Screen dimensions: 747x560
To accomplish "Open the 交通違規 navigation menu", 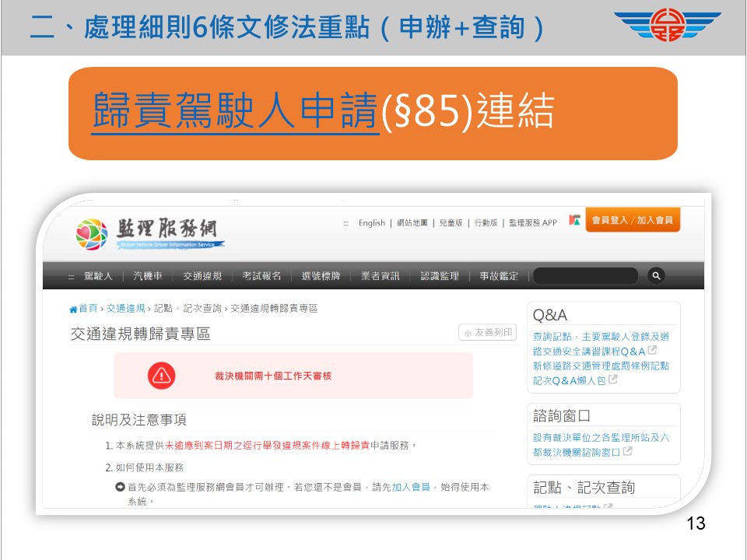I will [202, 276].
